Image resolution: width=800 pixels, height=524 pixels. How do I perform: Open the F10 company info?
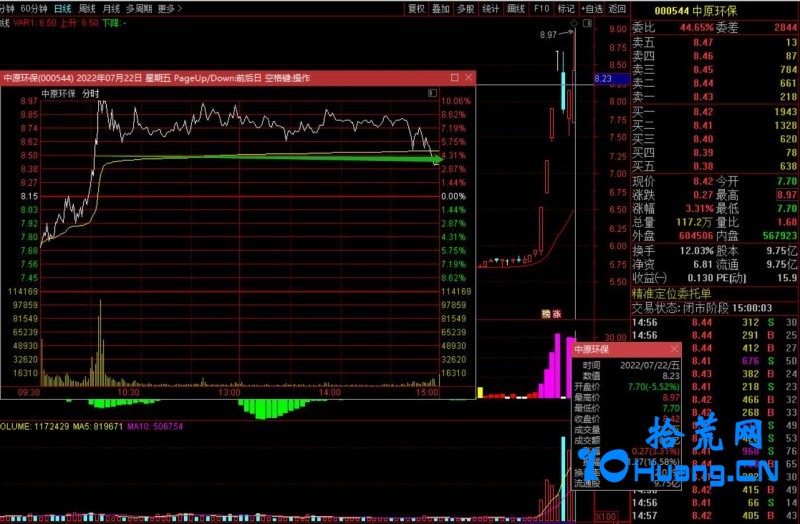coord(541,9)
